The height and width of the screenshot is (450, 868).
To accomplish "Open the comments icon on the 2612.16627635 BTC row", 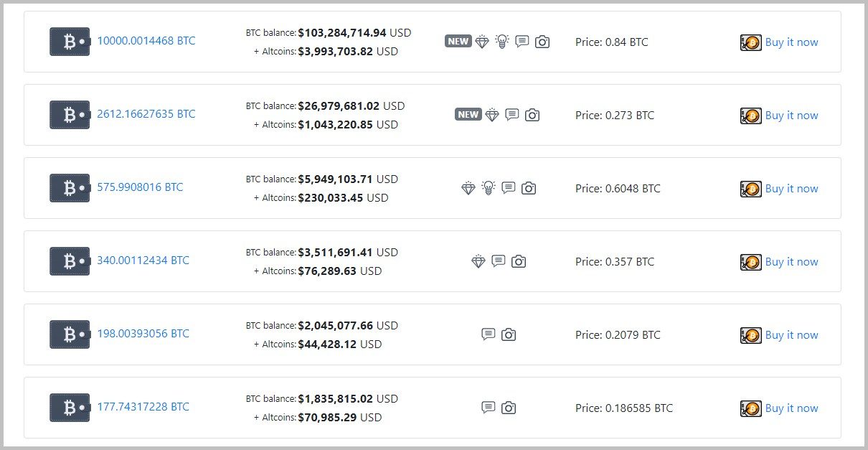I will pyautogui.click(x=511, y=114).
